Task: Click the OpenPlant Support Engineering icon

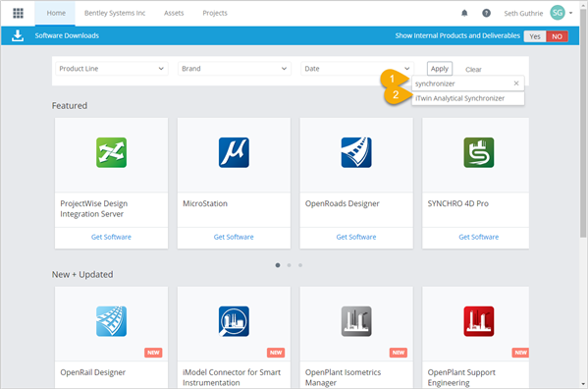Action: pyautogui.click(x=479, y=321)
